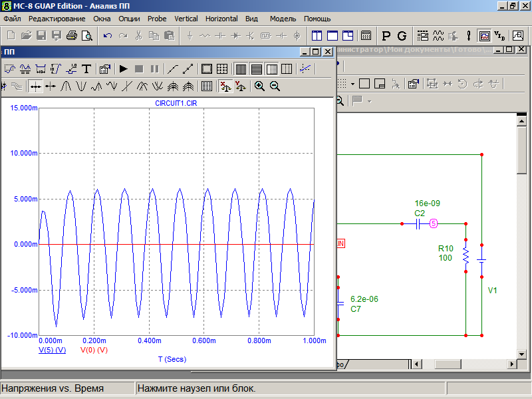Open the flag dropdown arrow in schematic window
The width and height of the screenshot is (532, 399).
tap(369, 101)
